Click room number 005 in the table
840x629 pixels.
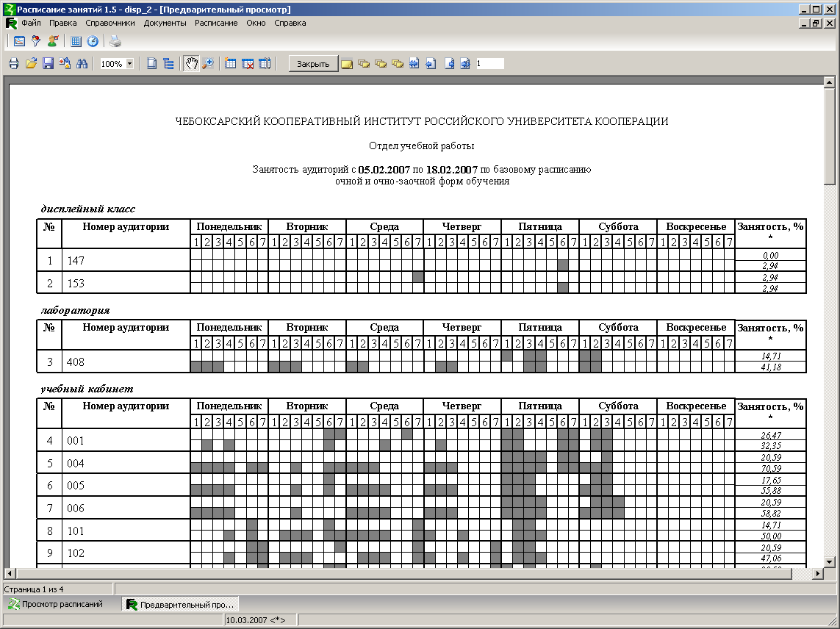click(x=76, y=486)
